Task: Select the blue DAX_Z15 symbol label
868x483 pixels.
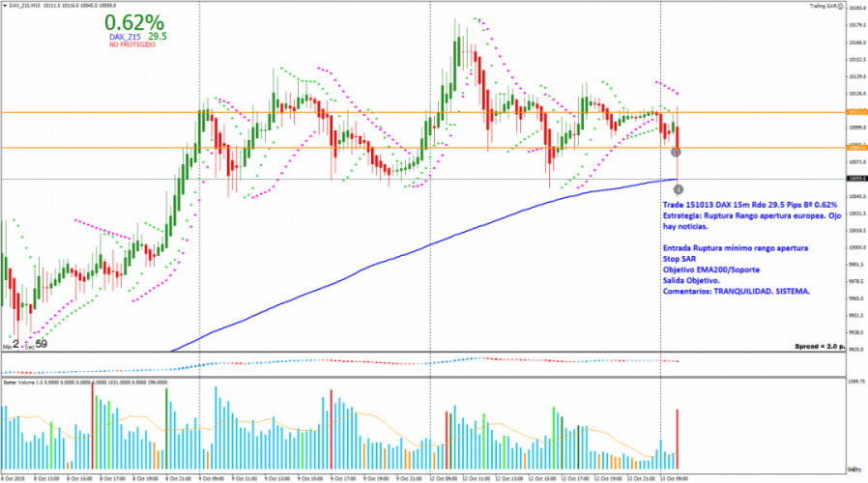Action: tap(124, 37)
